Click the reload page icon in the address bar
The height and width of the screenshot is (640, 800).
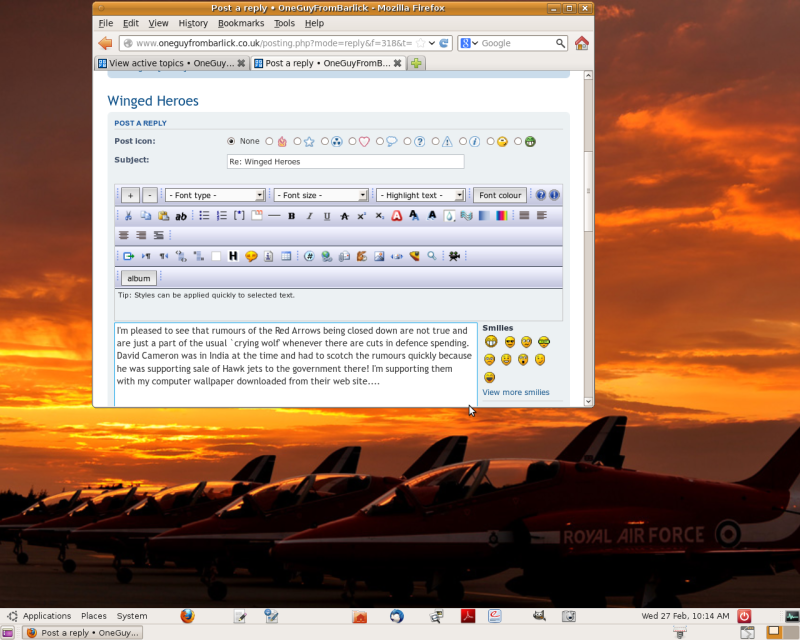click(444, 43)
